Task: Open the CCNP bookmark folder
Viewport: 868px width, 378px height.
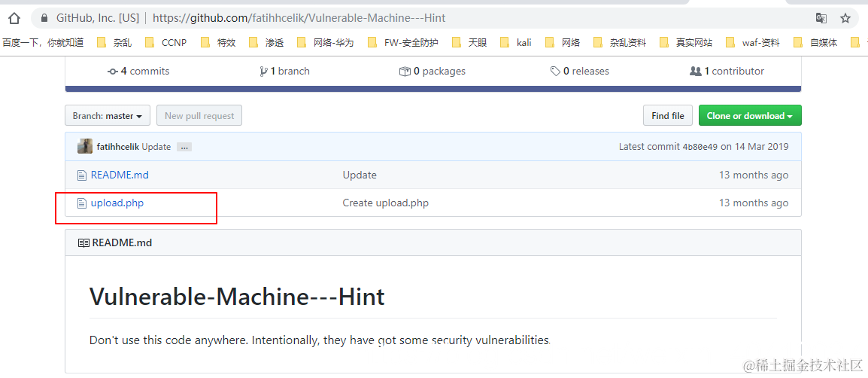Action: tap(166, 43)
